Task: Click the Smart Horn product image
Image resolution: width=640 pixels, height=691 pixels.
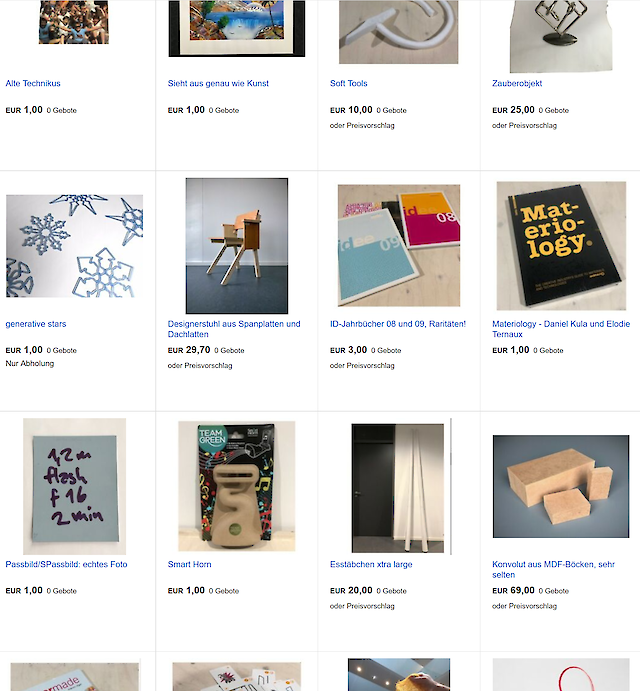Action: click(x=237, y=486)
